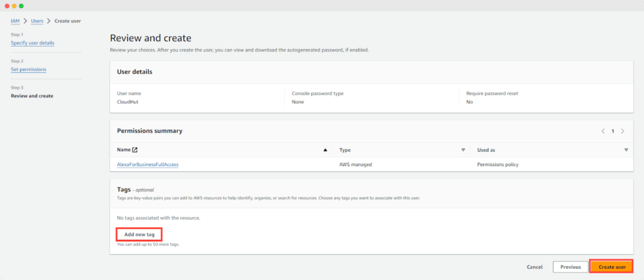Click the macOS close window button
Viewport: 644px width, 280px height.
[x=7, y=6]
